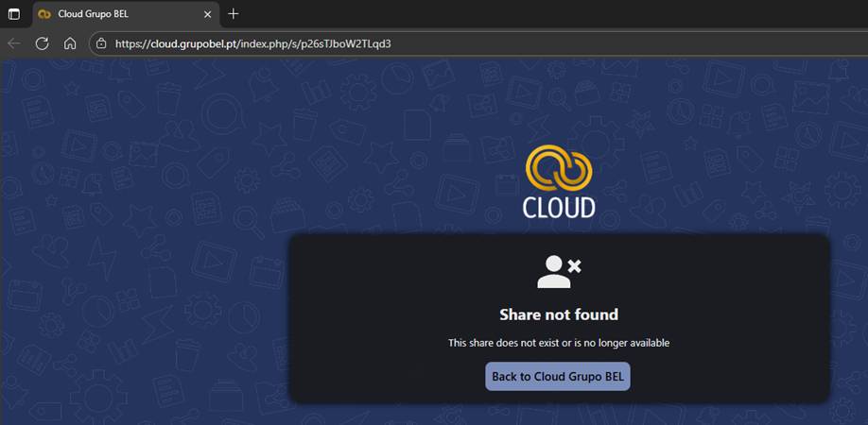View site information via the lock icon
The height and width of the screenshot is (425, 868).
coord(101,43)
